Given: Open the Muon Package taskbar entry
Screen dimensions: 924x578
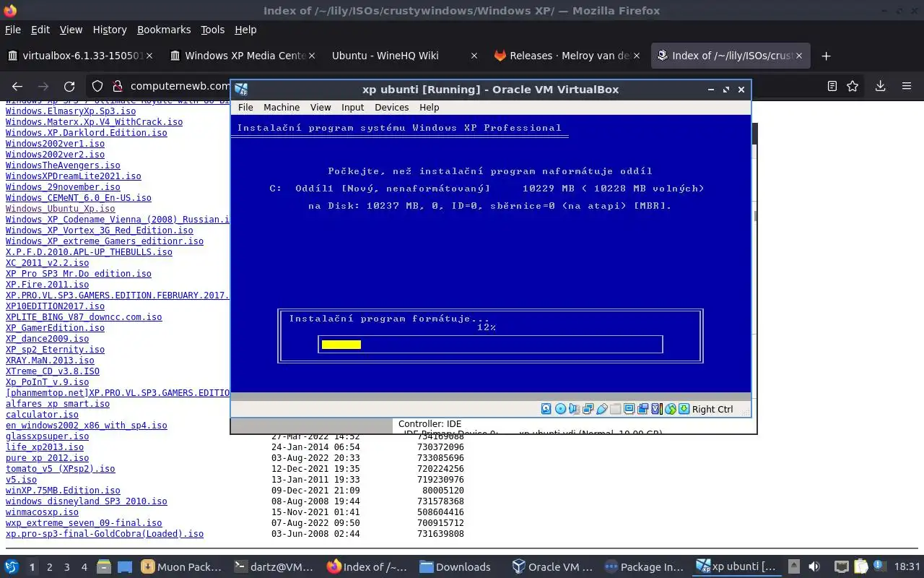Looking at the screenshot, I should coord(182,566).
